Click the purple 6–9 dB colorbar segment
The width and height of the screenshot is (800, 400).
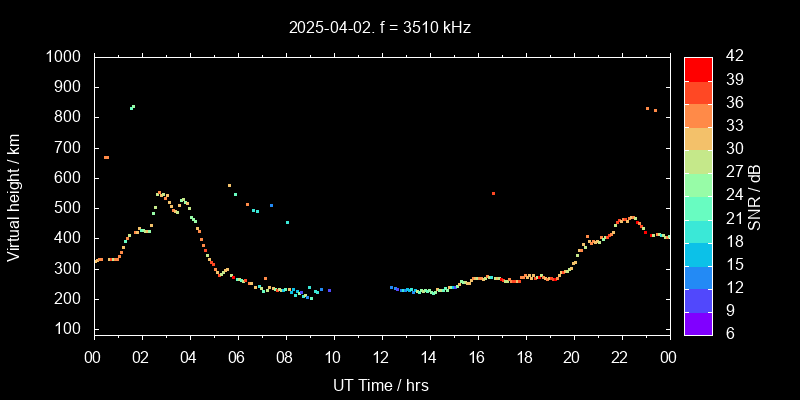[698, 323]
